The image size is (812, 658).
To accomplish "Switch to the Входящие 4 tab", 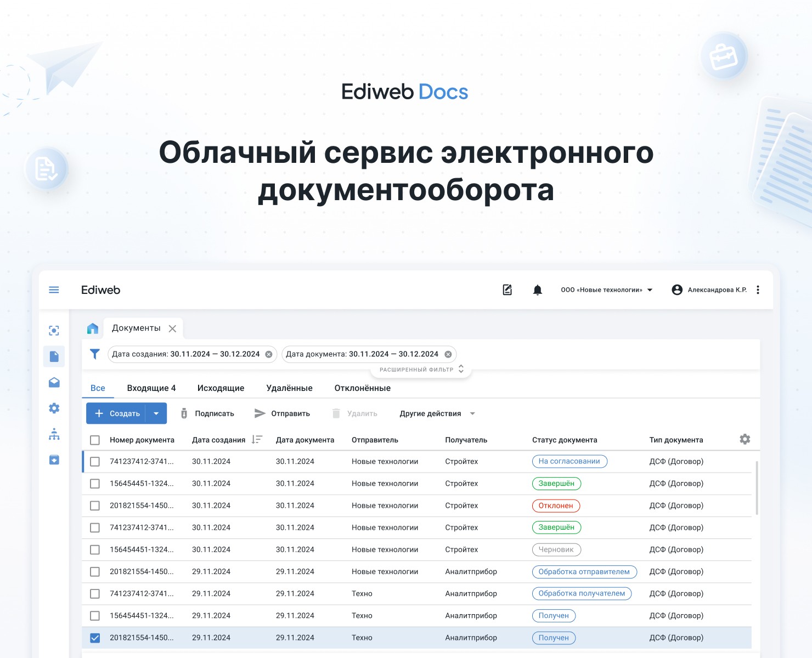I will [151, 388].
